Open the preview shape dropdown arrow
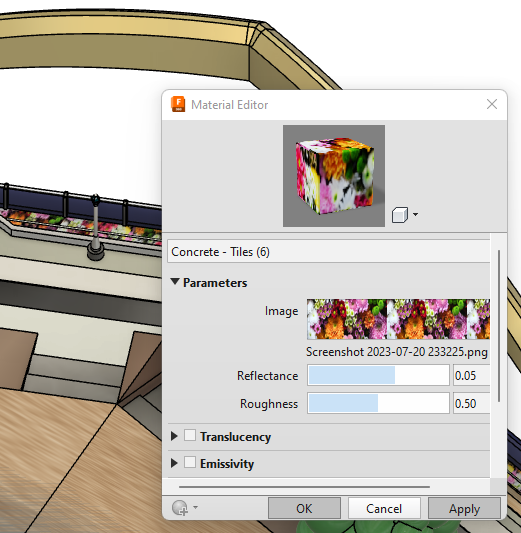The height and width of the screenshot is (533, 521). pyautogui.click(x=415, y=214)
